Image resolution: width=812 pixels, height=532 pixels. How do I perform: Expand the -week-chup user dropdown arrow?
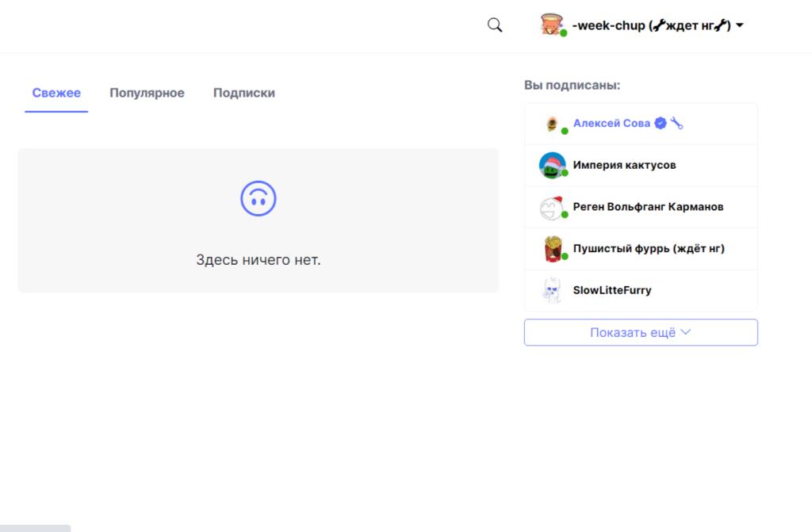pyautogui.click(x=740, y=25)
